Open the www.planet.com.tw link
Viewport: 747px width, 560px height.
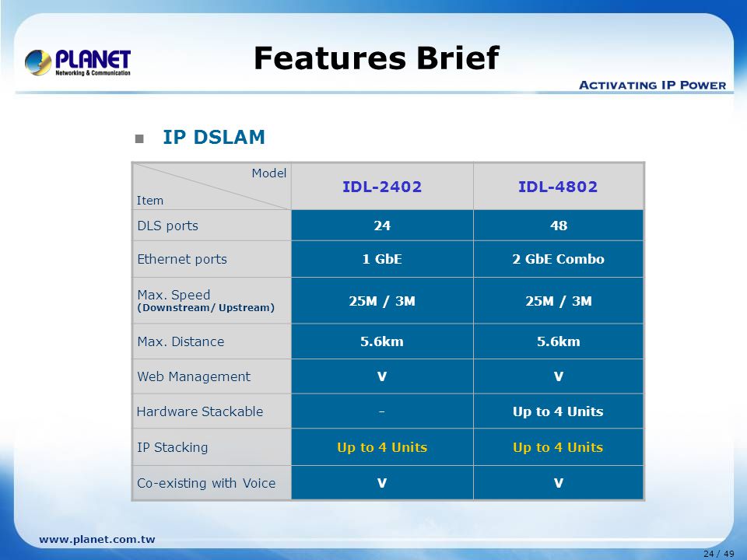[97, 540]
